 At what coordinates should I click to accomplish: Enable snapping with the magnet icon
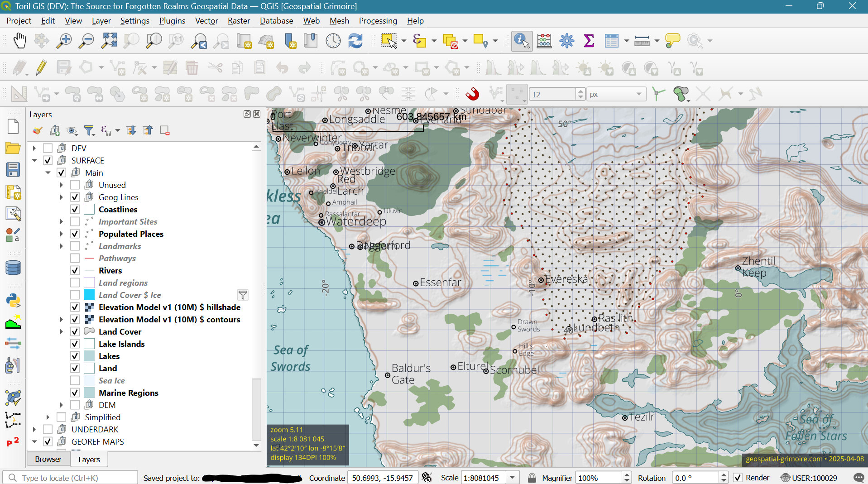[472, 94]
